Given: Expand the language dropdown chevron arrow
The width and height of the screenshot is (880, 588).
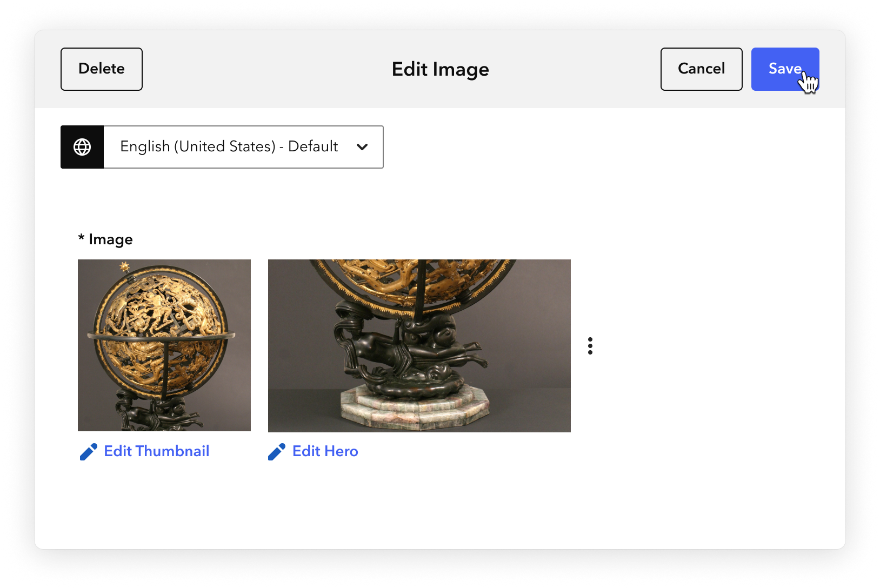Looking at the screenshot, I should point(362,147).
